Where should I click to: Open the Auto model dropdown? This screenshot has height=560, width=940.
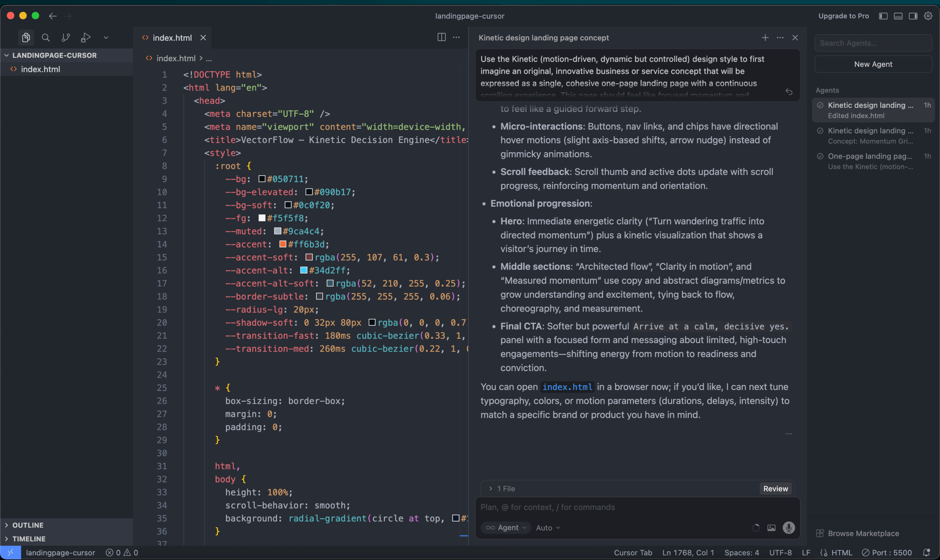tap(548, 528)
